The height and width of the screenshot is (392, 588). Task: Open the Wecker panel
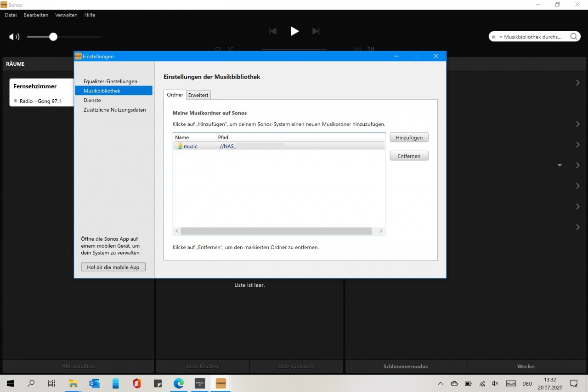pyautogui.click(x=526, y=366)
